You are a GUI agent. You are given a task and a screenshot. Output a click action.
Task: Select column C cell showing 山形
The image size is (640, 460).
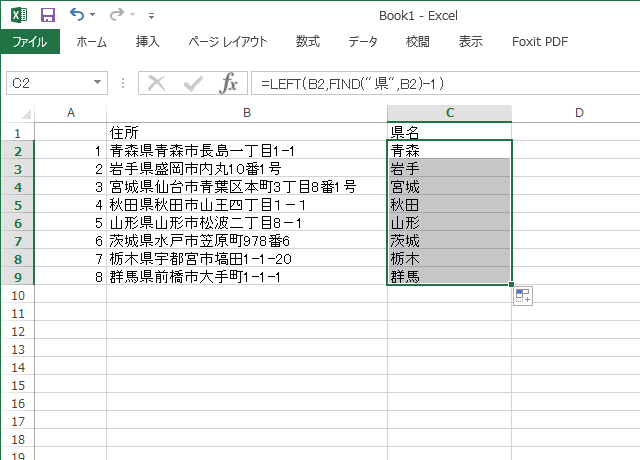449,222
